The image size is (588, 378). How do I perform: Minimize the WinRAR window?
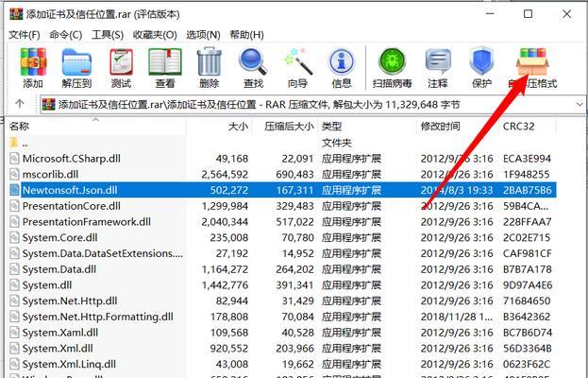coord(490,14)
